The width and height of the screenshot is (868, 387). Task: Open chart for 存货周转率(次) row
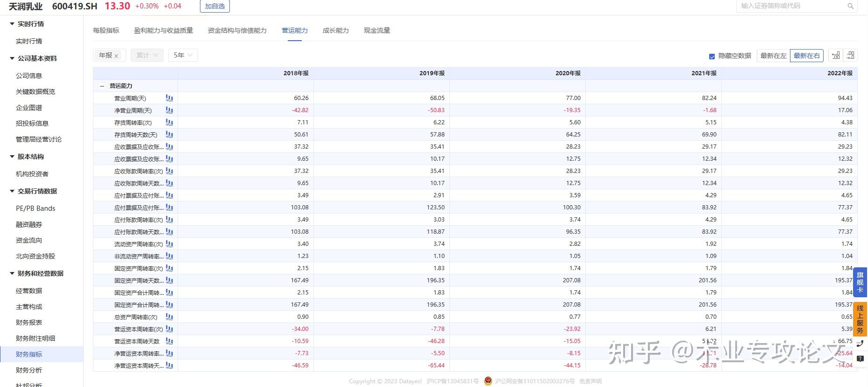[169, 122]
